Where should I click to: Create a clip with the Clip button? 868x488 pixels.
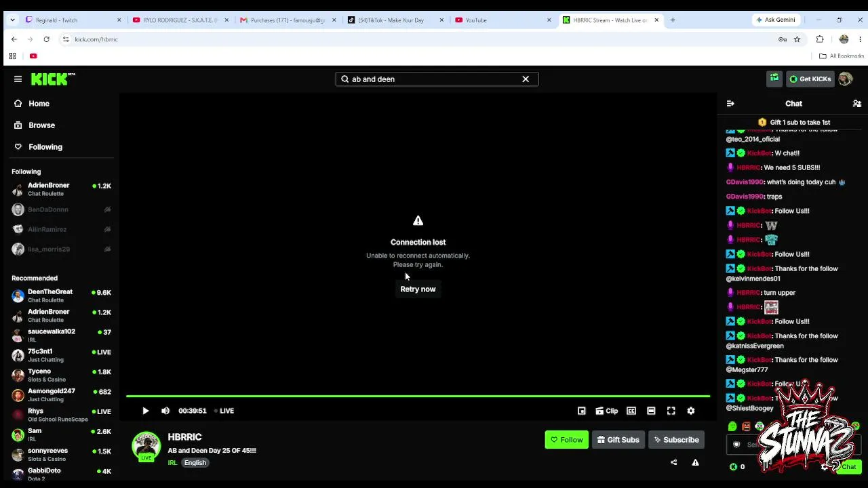point(607,411)
